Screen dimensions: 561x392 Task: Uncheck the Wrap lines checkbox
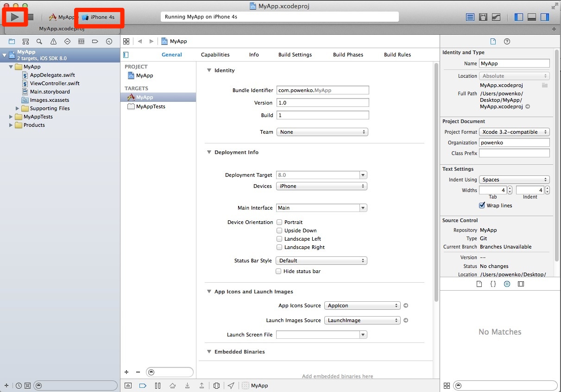pos(482,205)
